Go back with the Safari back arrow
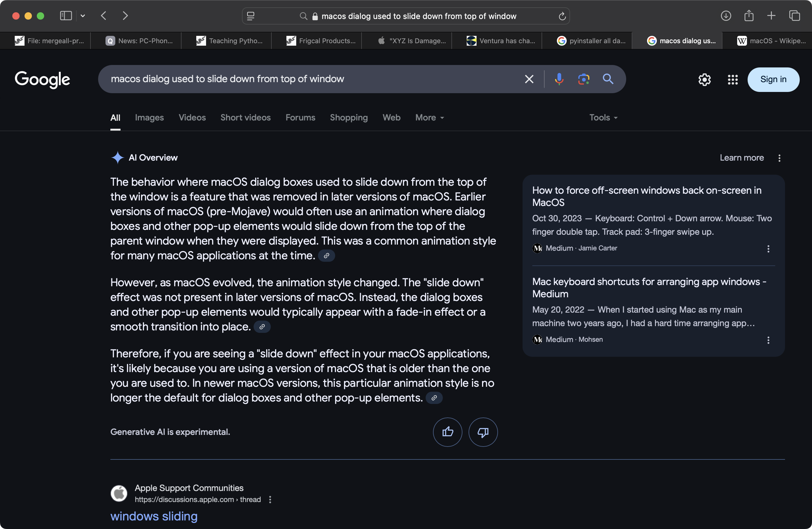812x529 pixels. [x=104, y=16]
